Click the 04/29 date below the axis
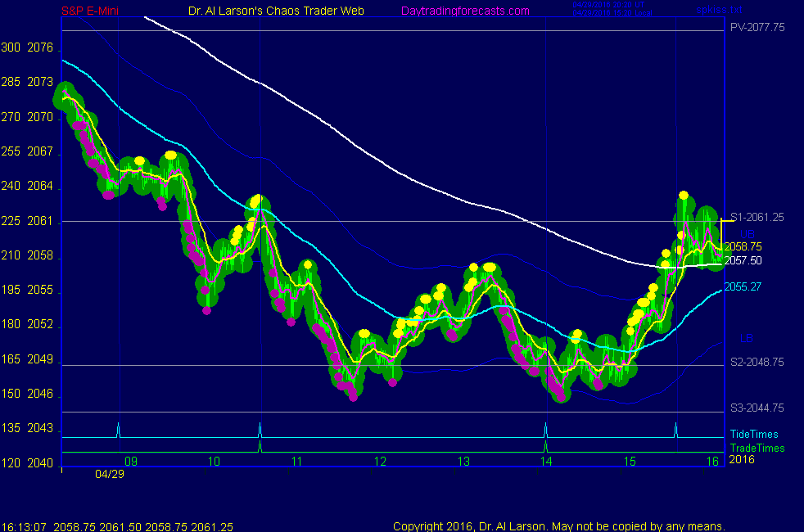This screenshot has width=804, height=532. (x=109, y=474)
